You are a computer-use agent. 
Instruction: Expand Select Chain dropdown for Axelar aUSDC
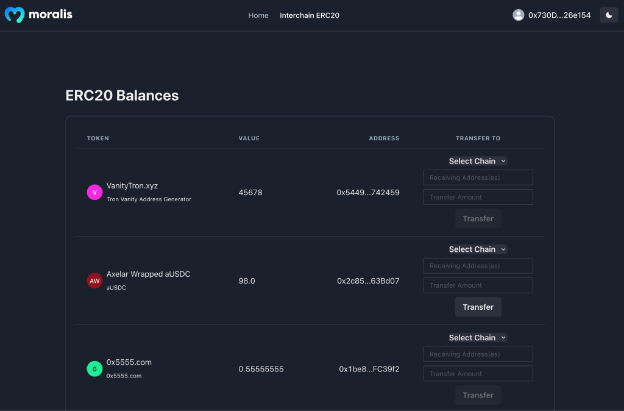pyautogui.click(x=477, y=249)
